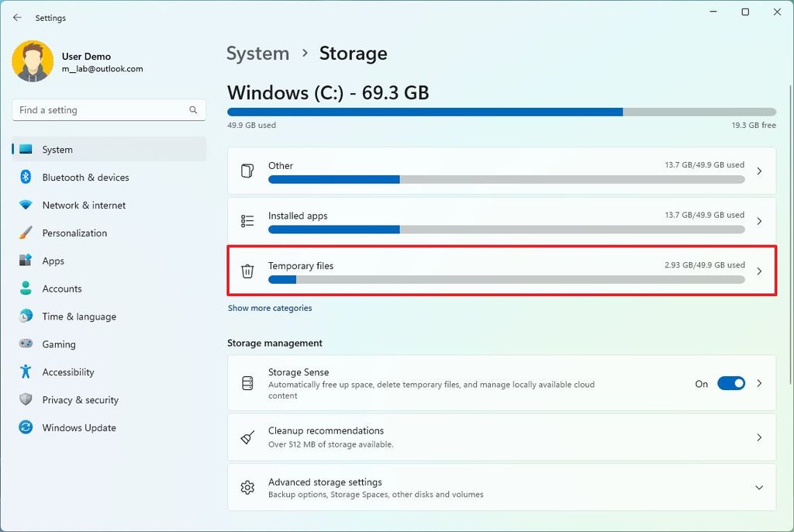Image resolution: width=794 pixels, height=532 pixels.
Task: Click the Storage Sense icon
Action: pyautogui.click(x=247, y=383)
